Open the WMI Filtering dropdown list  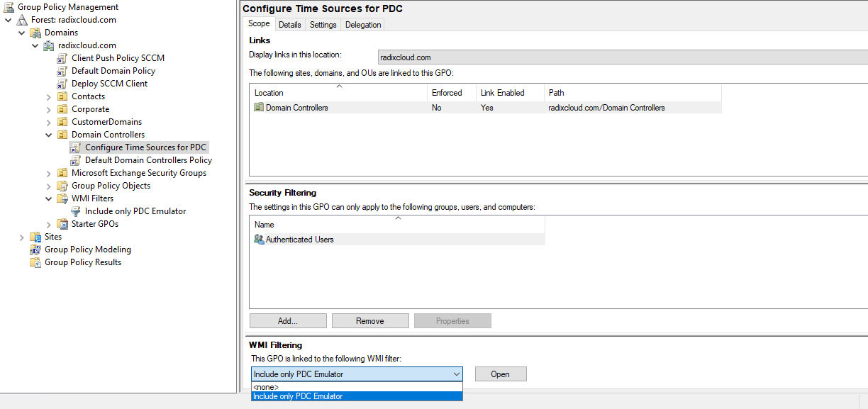457,374
